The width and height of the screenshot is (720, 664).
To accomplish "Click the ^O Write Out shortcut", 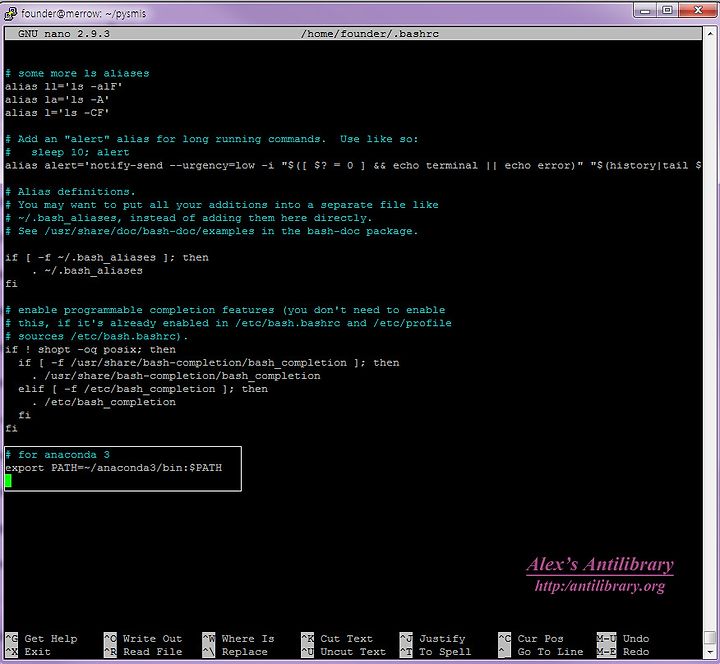I will coord(143,639).
